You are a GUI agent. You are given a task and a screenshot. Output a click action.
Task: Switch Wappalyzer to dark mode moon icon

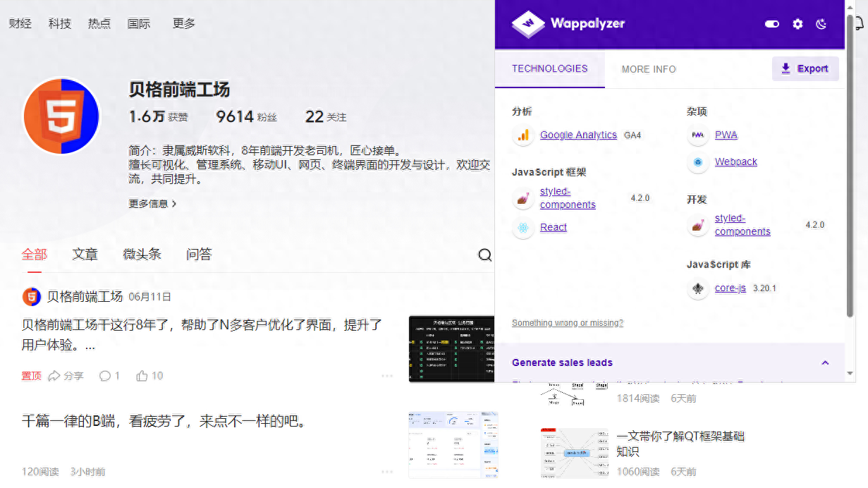click(821, 24)
